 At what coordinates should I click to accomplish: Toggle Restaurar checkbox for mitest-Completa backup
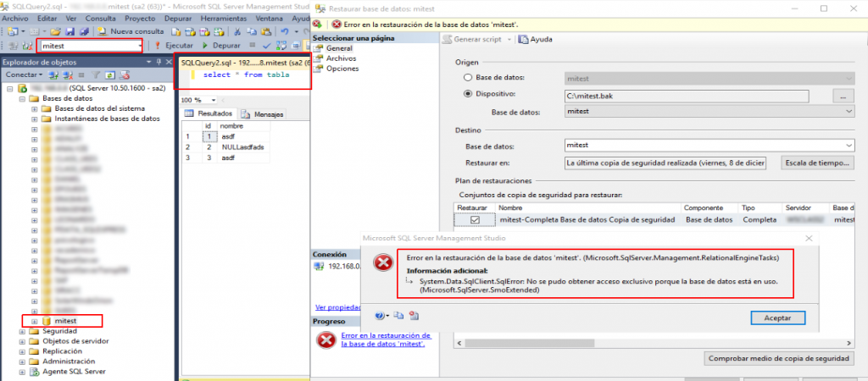[475, 219]
